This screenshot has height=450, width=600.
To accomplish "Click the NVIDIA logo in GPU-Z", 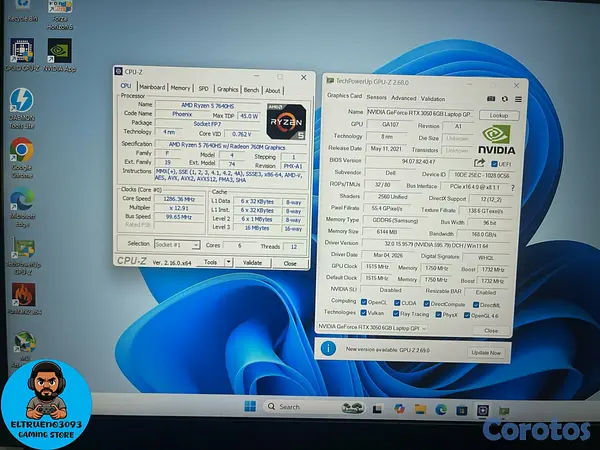I will point(496,140).
